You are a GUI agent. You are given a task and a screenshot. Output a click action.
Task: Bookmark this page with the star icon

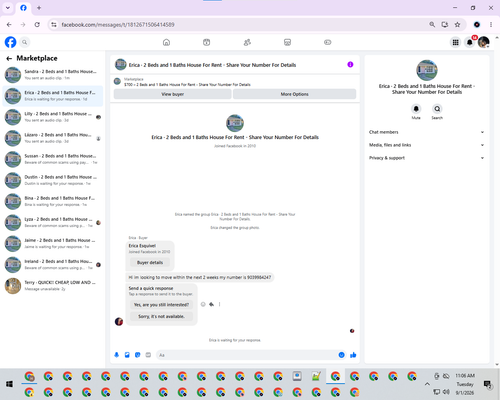[x=457, y=25]
